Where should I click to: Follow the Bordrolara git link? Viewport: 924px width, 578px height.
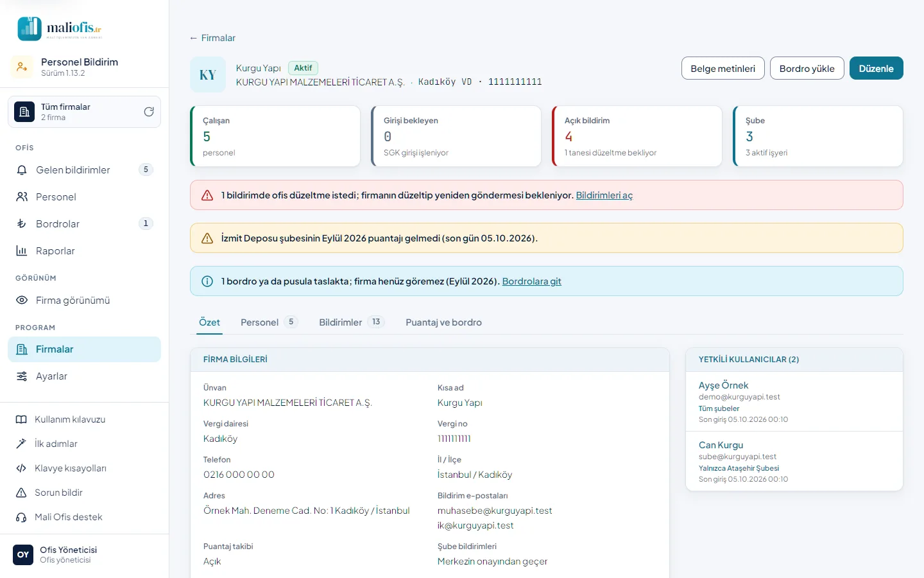click(x=531, y=281)
